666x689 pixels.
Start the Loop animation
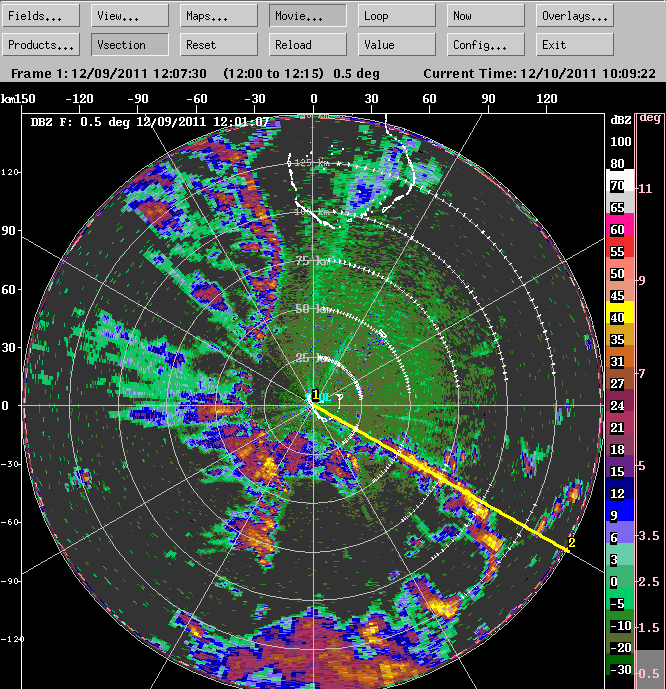397,16
